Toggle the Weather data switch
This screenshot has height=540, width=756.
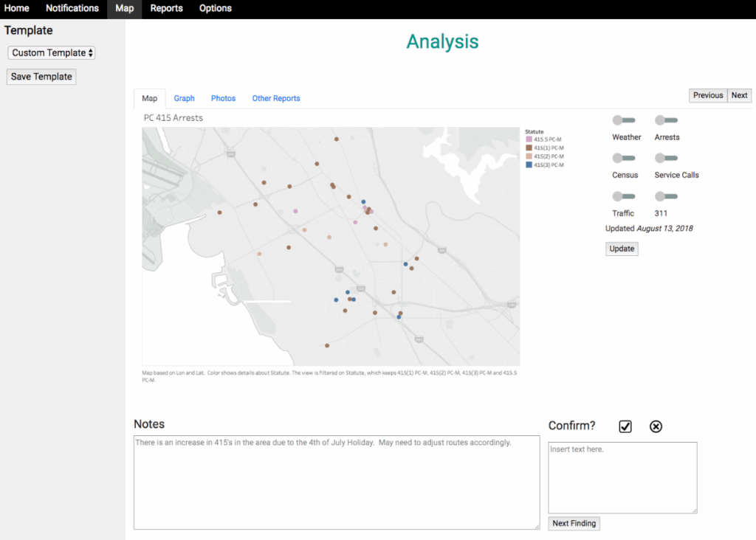pos(624,120)
